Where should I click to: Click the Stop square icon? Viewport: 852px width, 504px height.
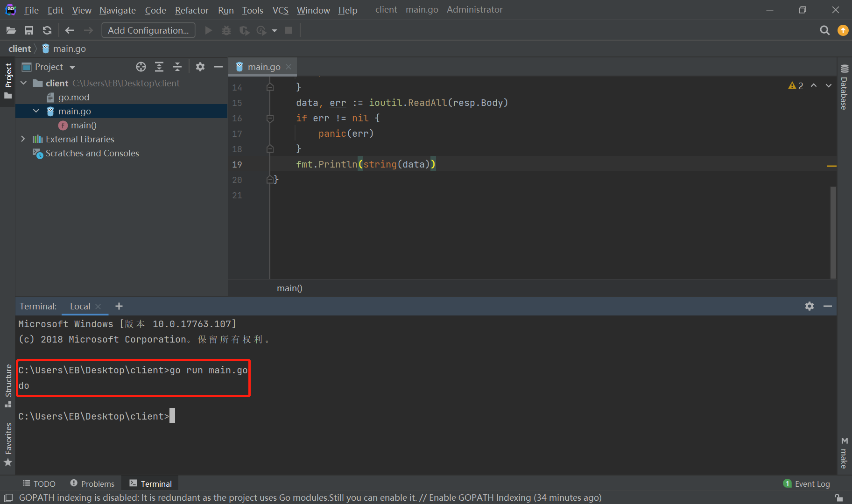[x=289, y=30]
